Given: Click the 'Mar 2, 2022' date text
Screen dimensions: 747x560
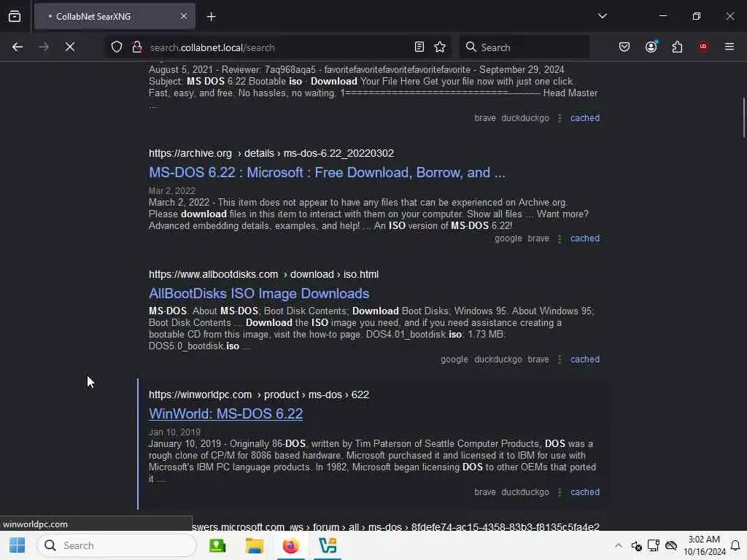Looking at the screenshot, I should point(172,191).
